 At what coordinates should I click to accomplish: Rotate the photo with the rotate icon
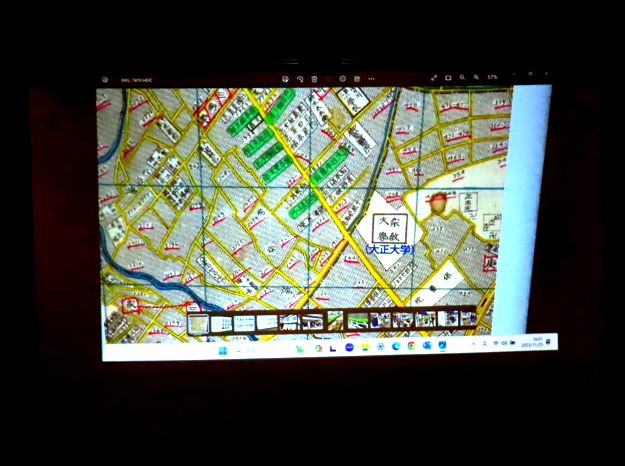pyautogui.click(x=300, y=79)
